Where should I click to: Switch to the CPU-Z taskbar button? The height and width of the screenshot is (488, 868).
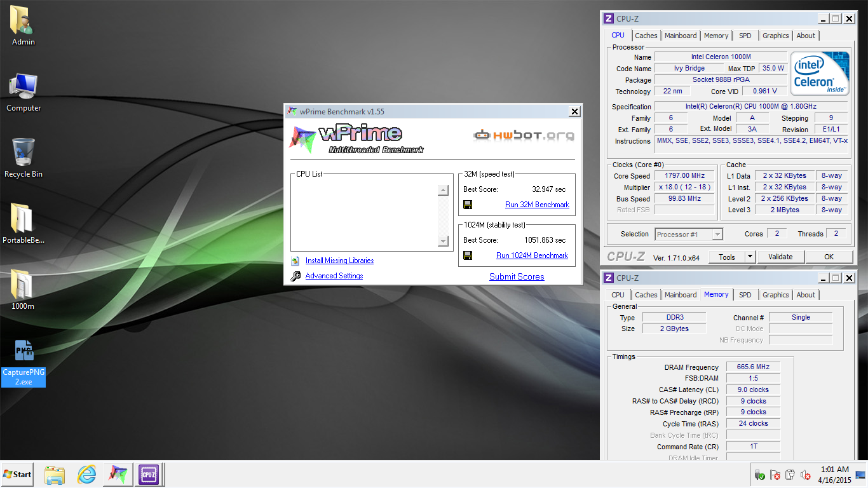coord(149,475)
